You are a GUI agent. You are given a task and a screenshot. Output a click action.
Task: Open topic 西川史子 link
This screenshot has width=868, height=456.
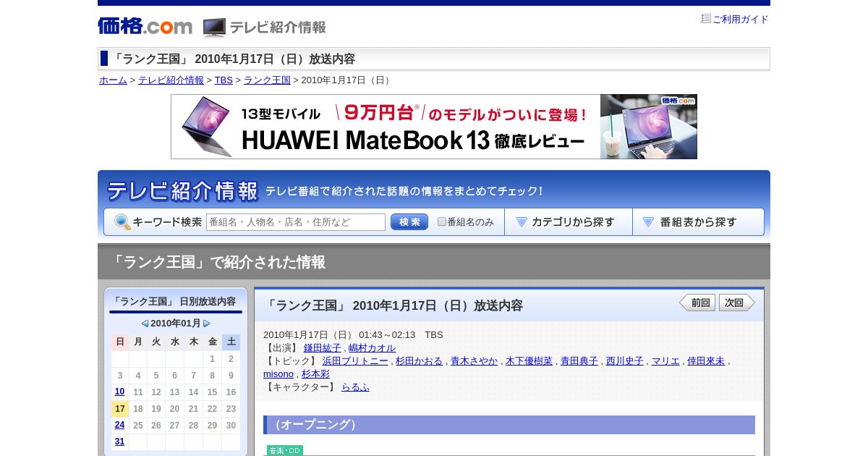coord(625,361)
